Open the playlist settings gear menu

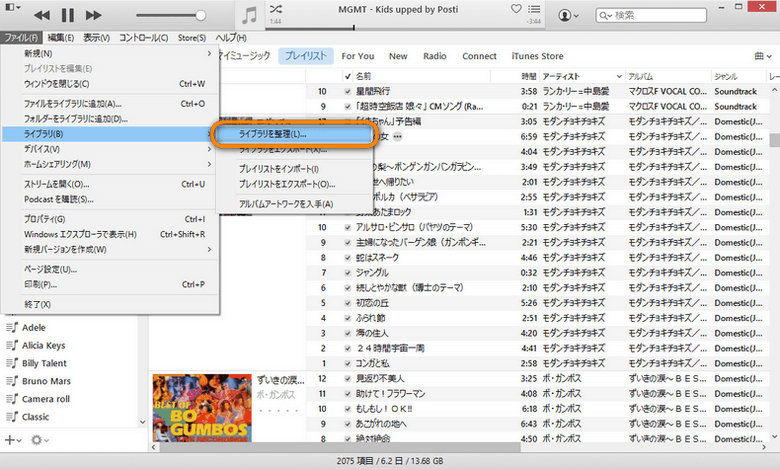pos(39,440)
